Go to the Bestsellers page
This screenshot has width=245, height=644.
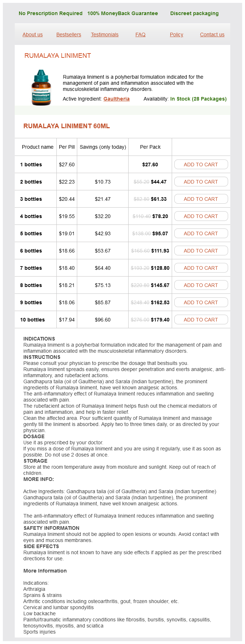point(69,34)
